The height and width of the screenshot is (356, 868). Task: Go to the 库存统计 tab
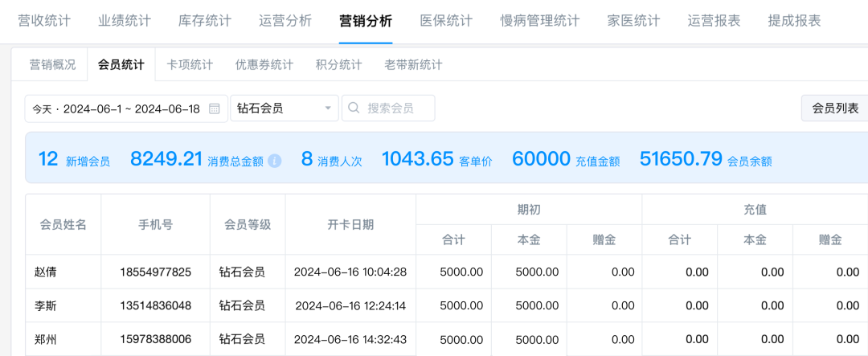pos(205,21)
